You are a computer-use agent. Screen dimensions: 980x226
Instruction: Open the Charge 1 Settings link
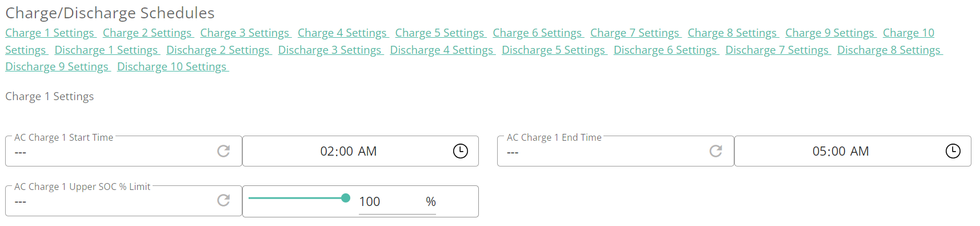click(x=50, y=33)
